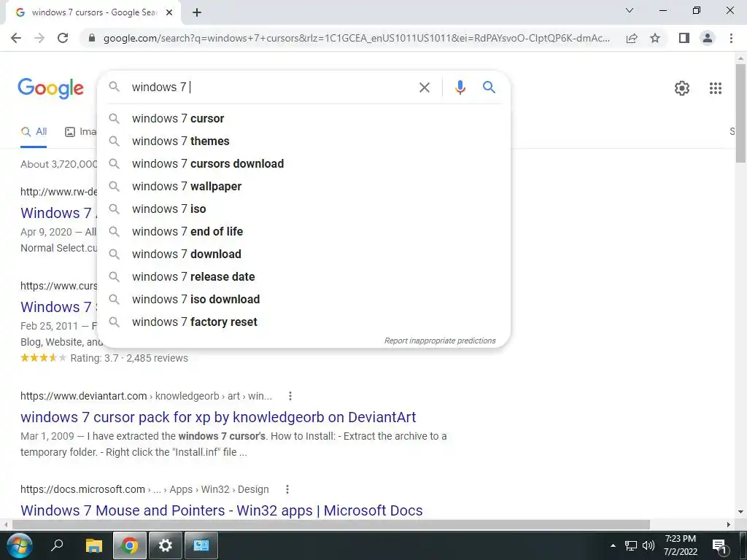Open the volume speaker tray icon

click(x=648, y=545)
